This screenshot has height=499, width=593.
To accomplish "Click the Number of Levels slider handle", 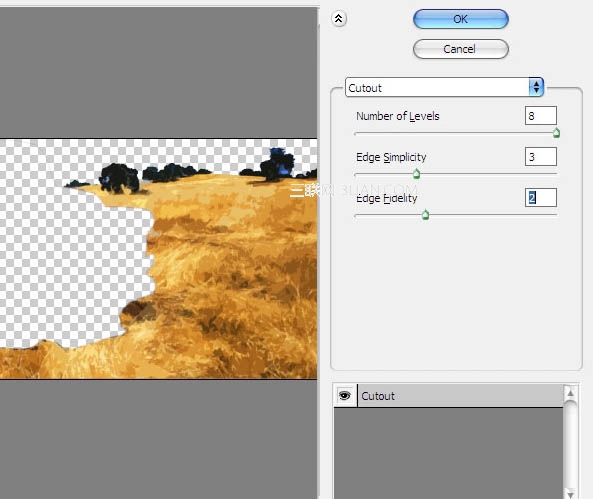I will tap(556, 133).
